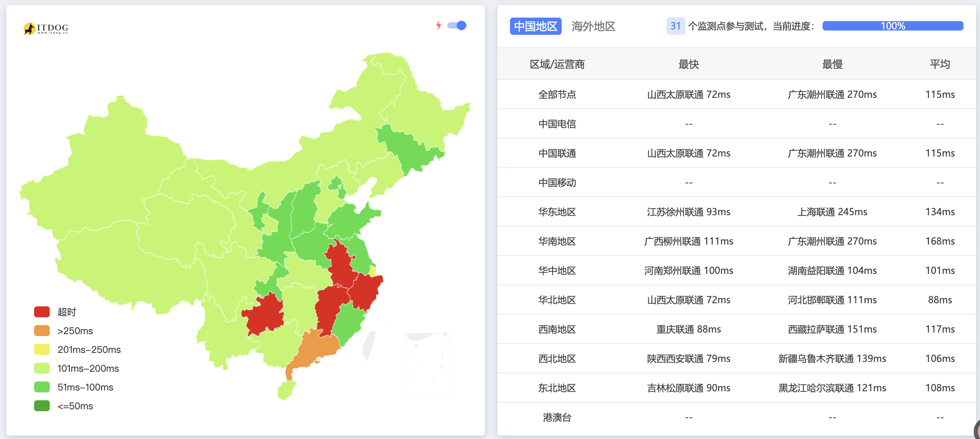Select the 华北地区 row label
980x439 pixels.
pyautogui.click(x=557, y=300)
